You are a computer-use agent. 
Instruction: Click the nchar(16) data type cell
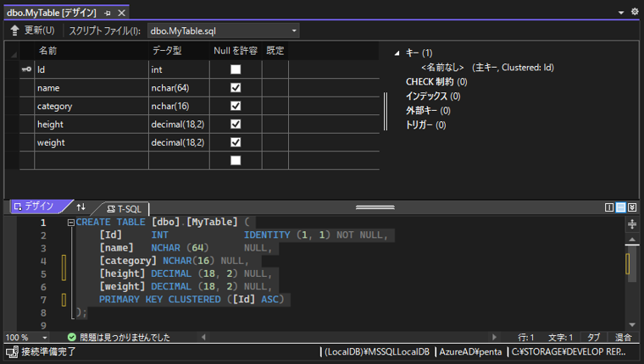179,106
